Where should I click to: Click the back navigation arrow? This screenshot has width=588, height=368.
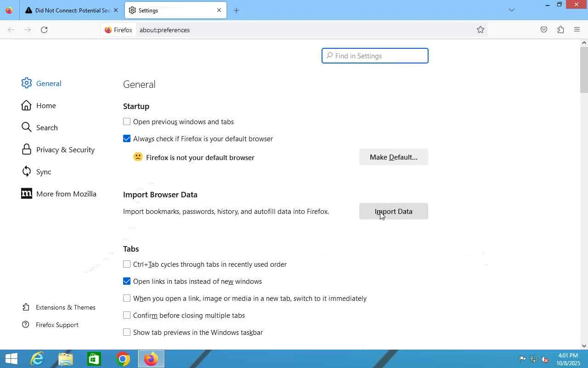[x=11, y=30]
